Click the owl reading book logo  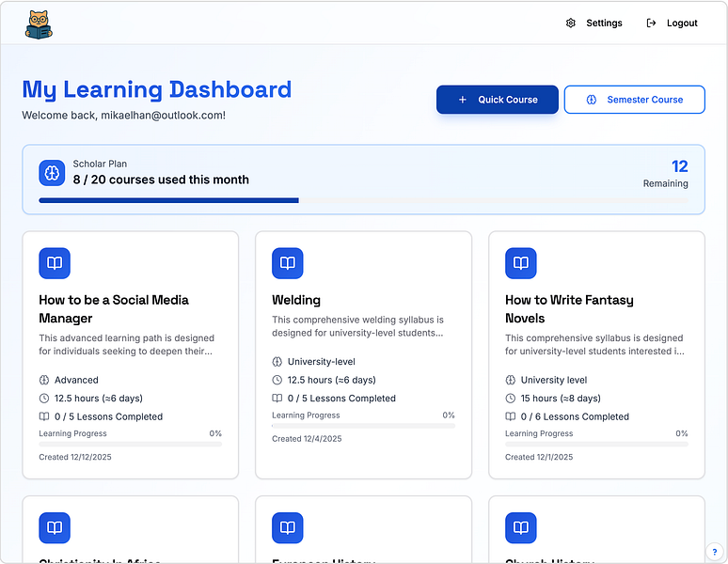pos(39,24)
